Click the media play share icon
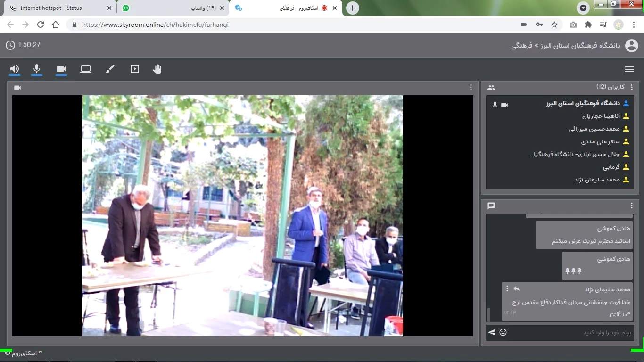The image size is (644, 362). [x=135, y=69]
